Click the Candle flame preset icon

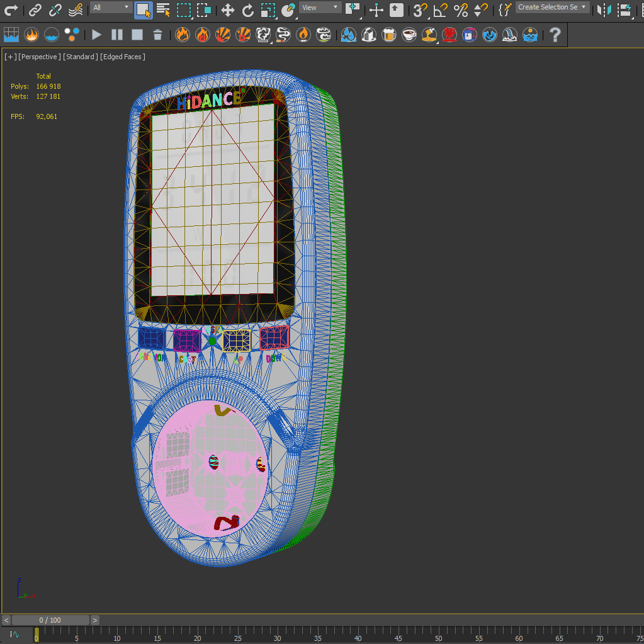pyautogui.click(x=303, y=35)
